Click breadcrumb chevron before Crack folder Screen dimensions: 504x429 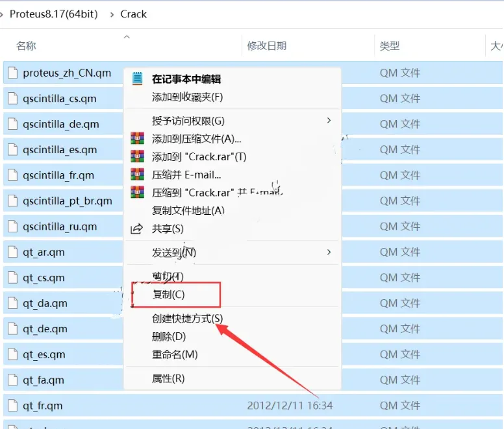point(112,14)
